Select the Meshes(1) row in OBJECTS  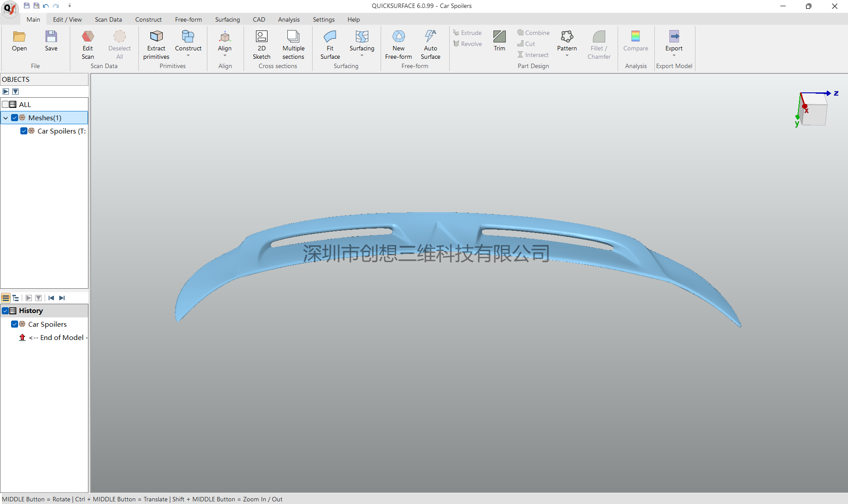tap(44, 118)
